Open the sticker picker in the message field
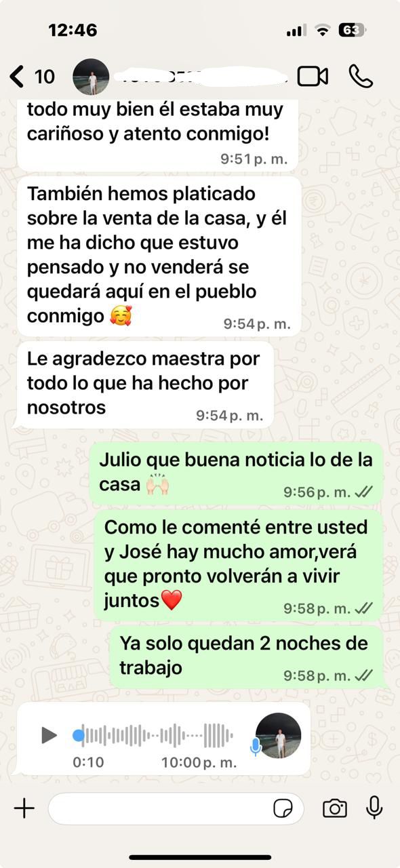 [x=283, y=808]
